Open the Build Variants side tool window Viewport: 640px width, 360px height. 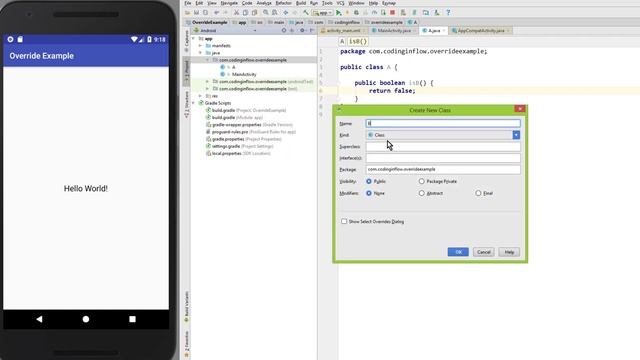187,307
